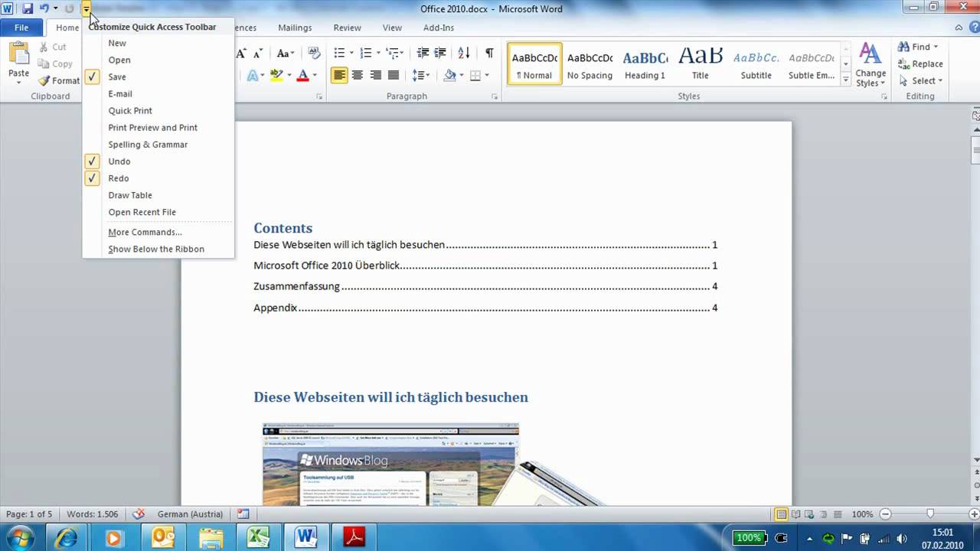Click the Increase Indent icon
Screen dimensions: 980x551
point(440,54)
